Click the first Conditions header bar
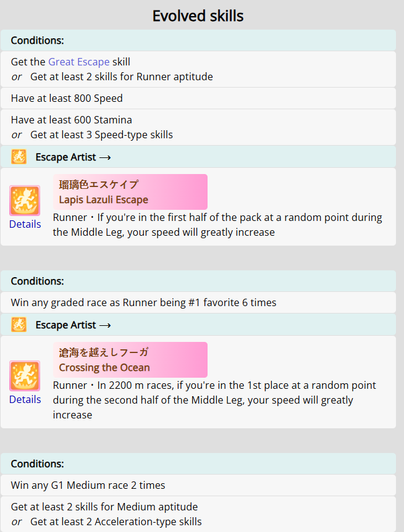Screen dimensions: 404x532 coord(198,40)
